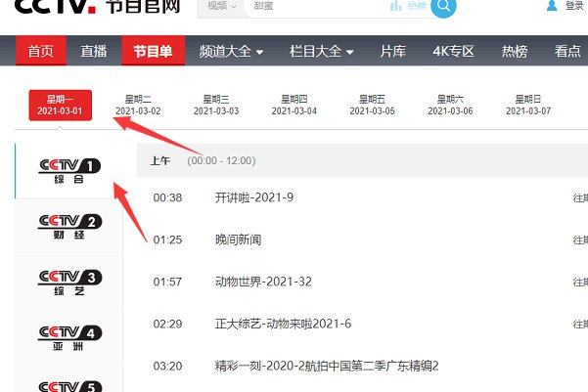This screenshot has width=588, height=392.
Task: Open the 热榜 navigation item
Action: [515, 51]
